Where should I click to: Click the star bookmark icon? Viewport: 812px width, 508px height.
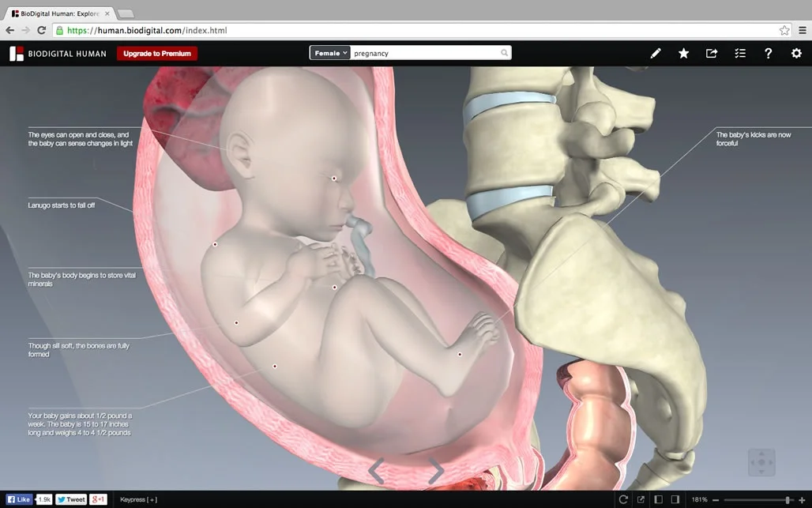[x=683, y=54]
